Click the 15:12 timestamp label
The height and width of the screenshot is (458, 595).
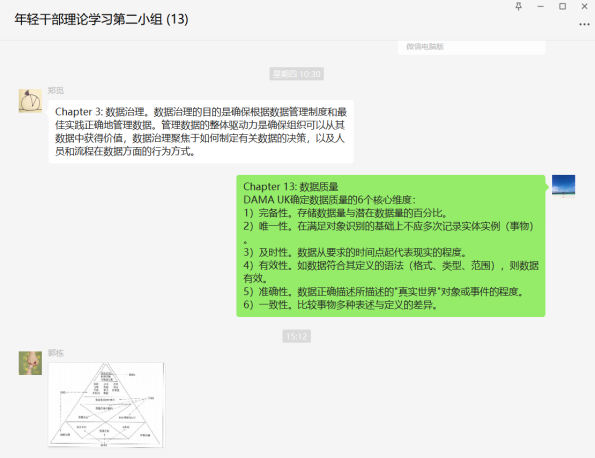tap(297, 336)
